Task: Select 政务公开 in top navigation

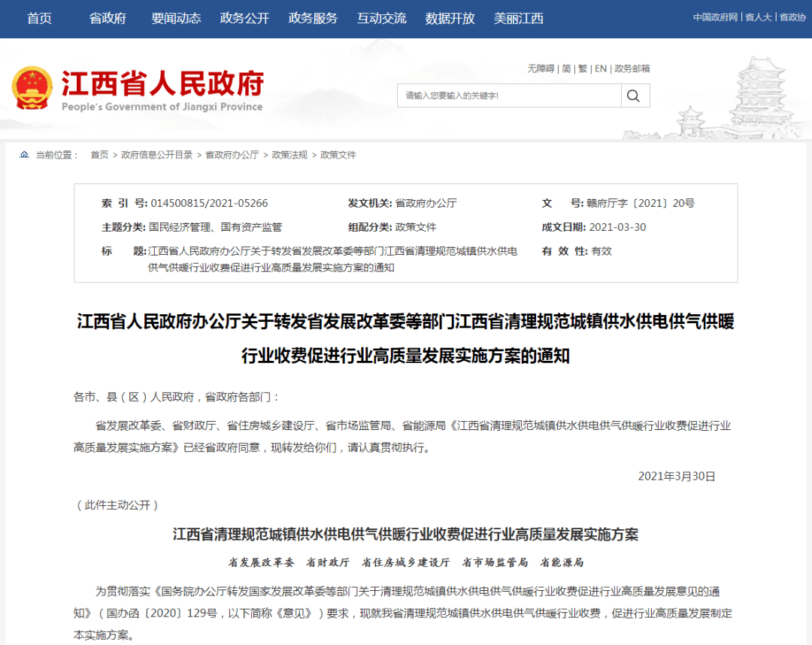Action: coord(245,19)
